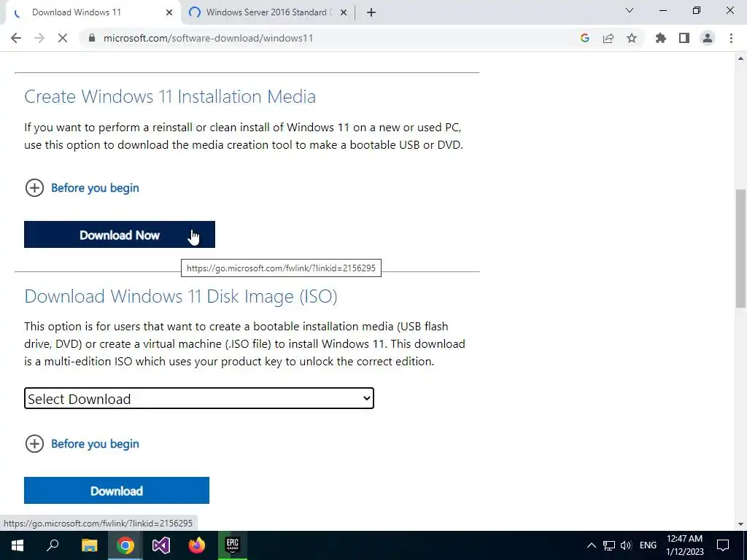Viewport: 747px width, 560px height.
Task: Open Visual Studio from taskbar
Action: 161,545
